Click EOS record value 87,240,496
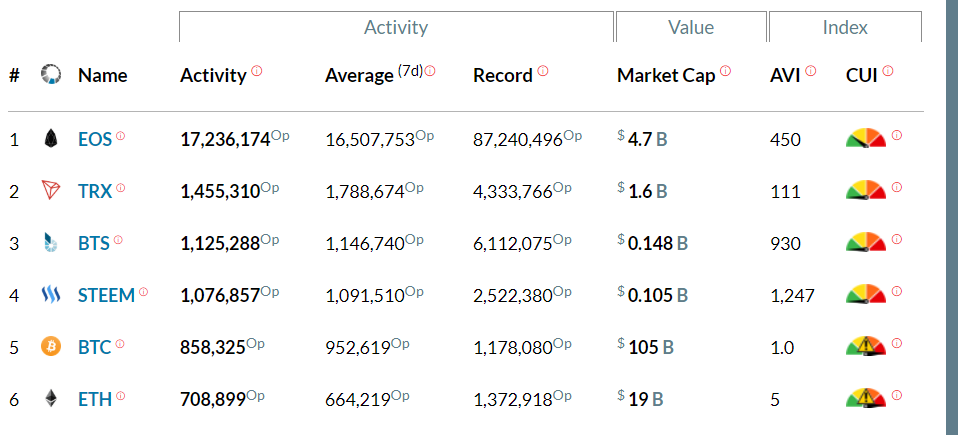This screenshot has width=958, height=435. click(517, 140)
